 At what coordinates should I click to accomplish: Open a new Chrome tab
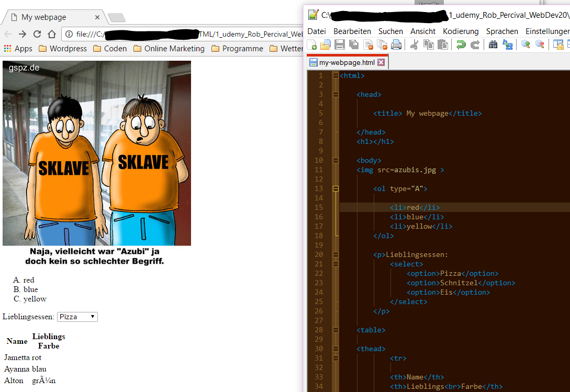pyautogui.click(x=117, y=17)
